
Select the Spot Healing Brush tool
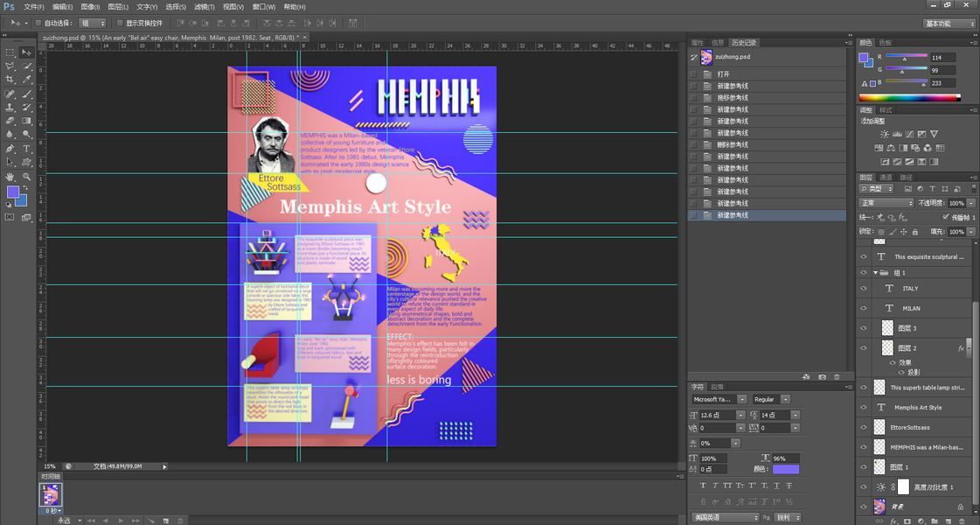point(10,94)
